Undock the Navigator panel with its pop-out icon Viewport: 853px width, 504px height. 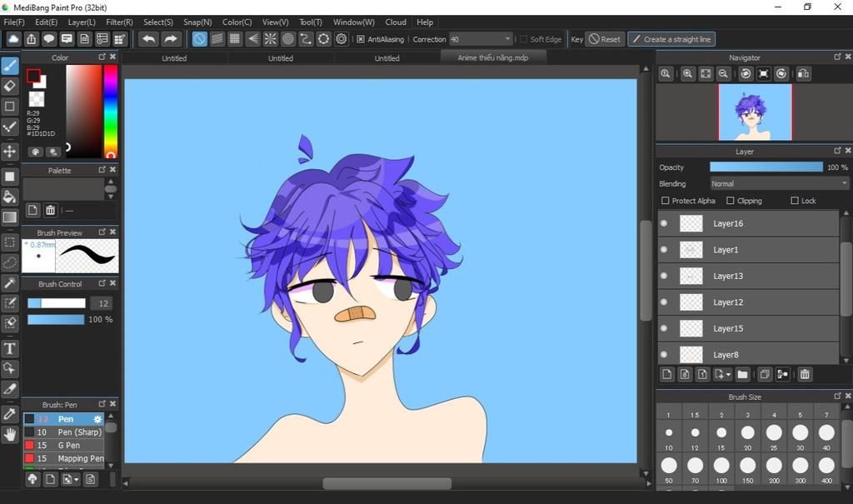click(837, 57)
